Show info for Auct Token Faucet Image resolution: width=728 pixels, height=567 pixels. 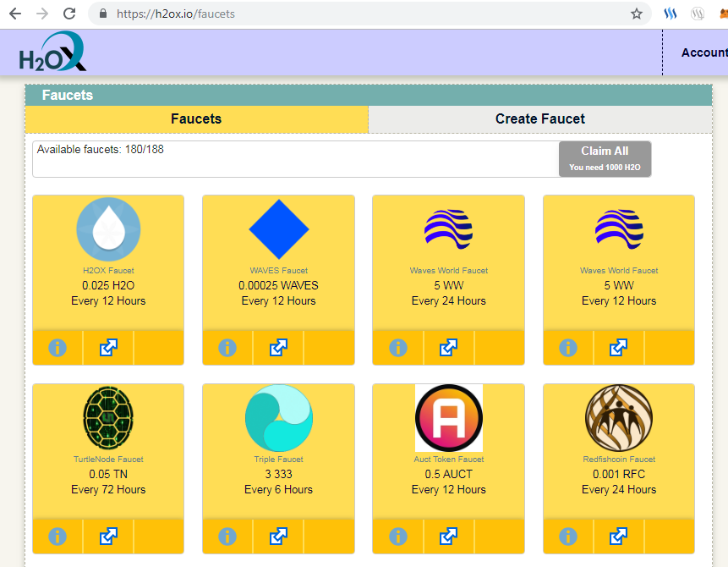pos(398,537)
